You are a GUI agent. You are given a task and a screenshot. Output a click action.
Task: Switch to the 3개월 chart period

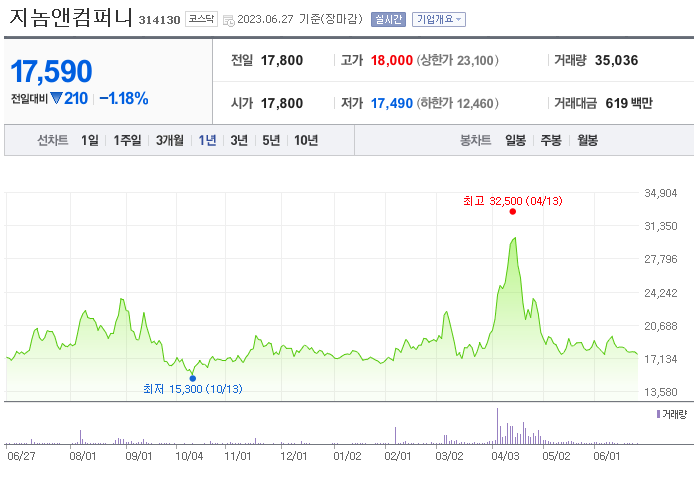point(170,140)
